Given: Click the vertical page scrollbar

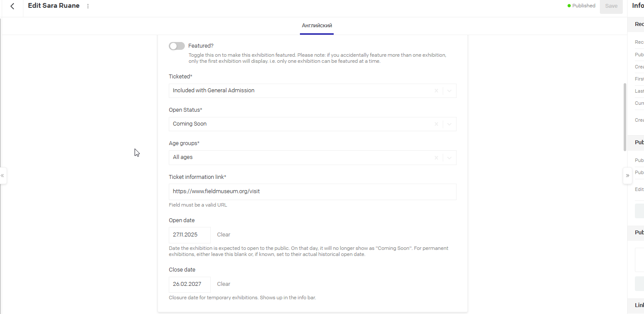Looking at the screenshot, I should point(625,117).
